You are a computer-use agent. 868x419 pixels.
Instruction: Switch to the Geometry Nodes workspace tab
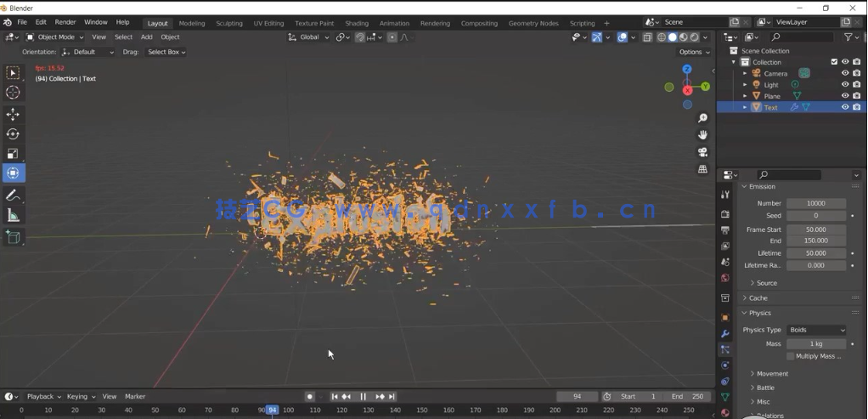pos(533,23)
